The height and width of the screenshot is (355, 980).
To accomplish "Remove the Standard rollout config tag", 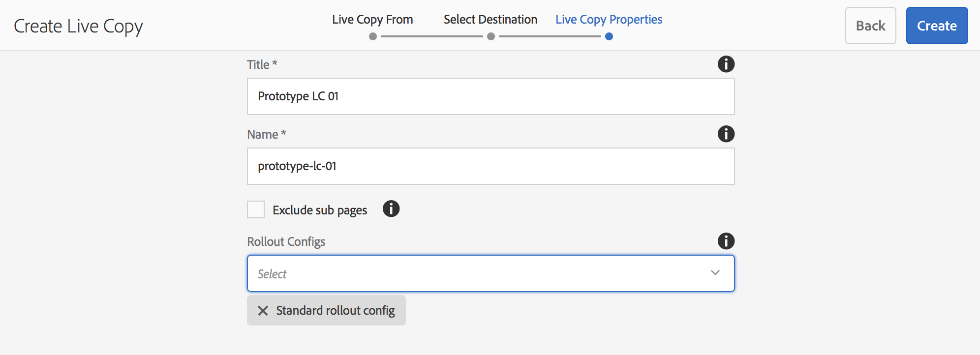I will click(263, 311).
